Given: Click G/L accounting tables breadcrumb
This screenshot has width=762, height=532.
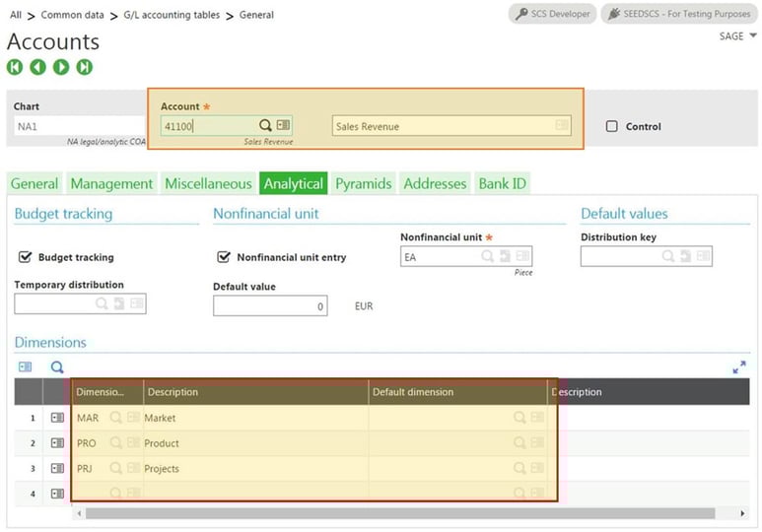Looking at the screenshot, I should (x=172, y=15).
